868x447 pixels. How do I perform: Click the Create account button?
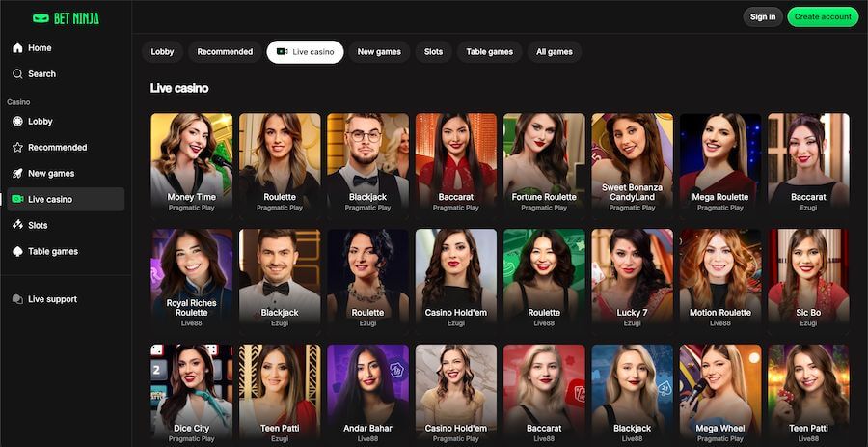(x=822, y=16)
